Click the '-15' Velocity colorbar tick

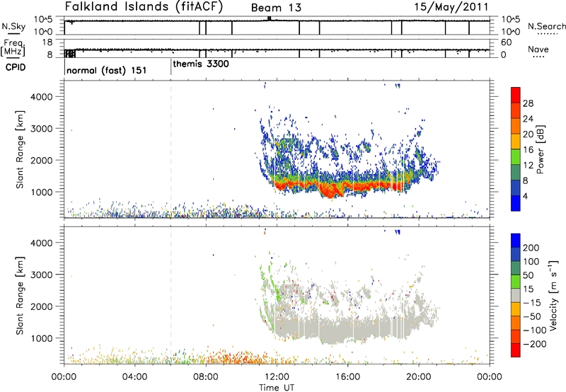(x=532, y=303)
